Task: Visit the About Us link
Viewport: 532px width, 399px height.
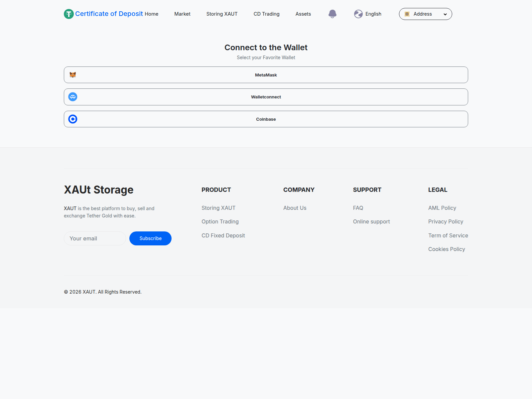Action: (295, 208)
